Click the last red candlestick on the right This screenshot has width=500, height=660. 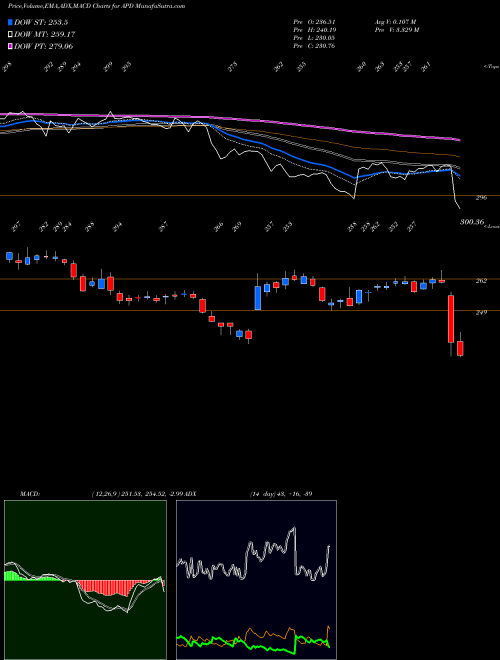click(460, 349)
